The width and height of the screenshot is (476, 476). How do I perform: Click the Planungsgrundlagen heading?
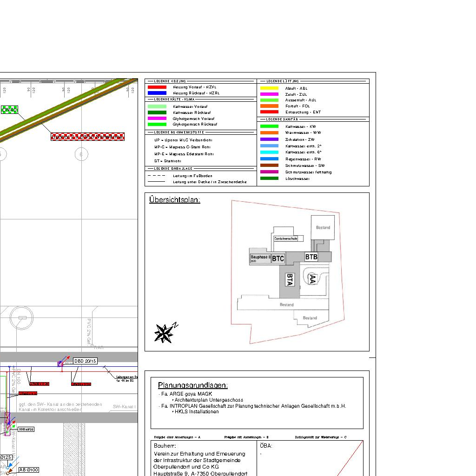click(x=192, y=385)
